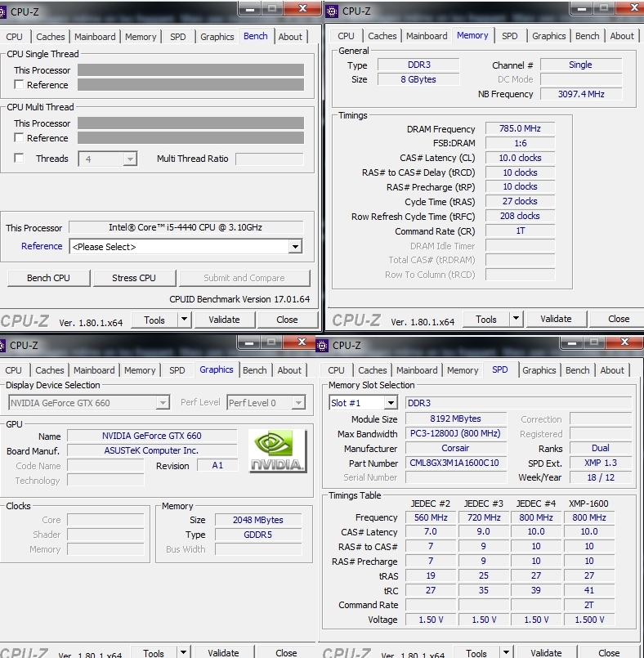The width and height of the screenshot is (644, 658).
Task: Click GPU memory type GDDR5
Action: click(x=258, y=535)
